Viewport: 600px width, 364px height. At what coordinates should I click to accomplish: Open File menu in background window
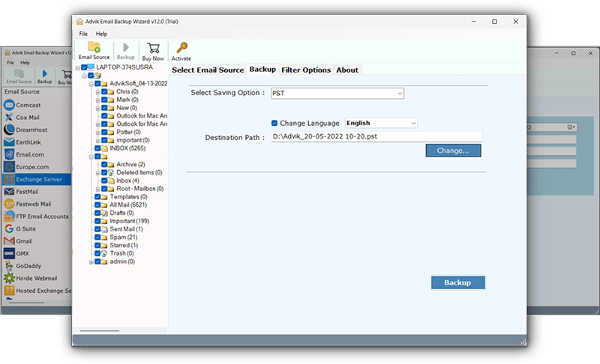pyautogui.click(x=10, y=63)
